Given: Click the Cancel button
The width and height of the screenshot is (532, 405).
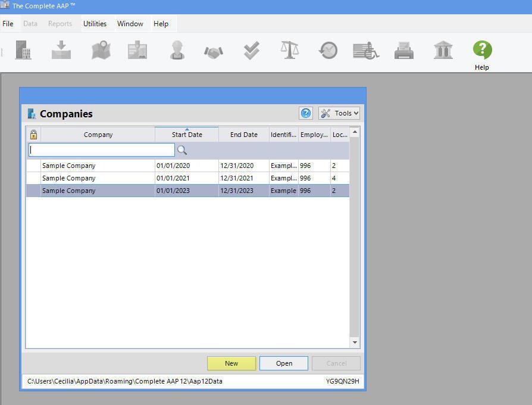Looking at the screenshot, I should click(x=336, y=363).
